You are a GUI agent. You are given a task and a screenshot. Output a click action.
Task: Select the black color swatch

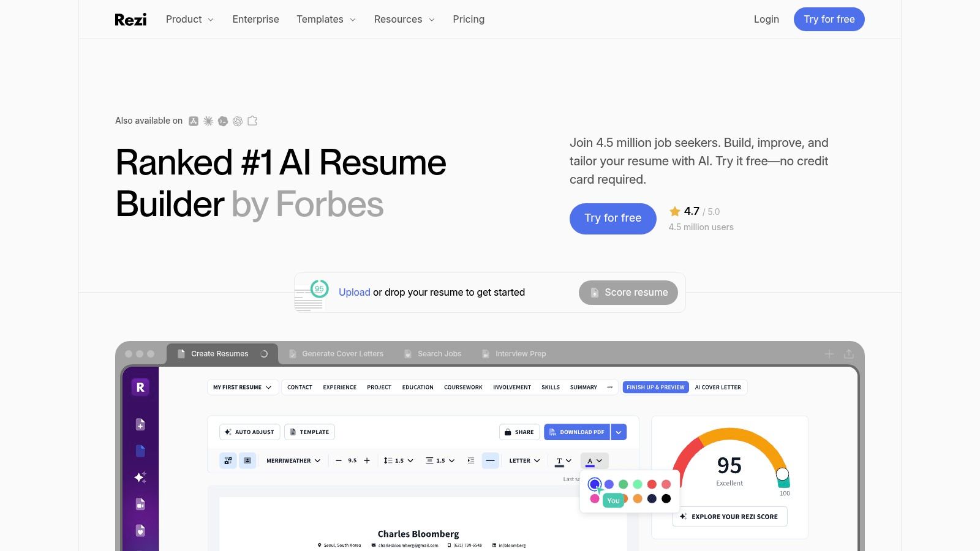pyautogui.click(x=666, y=499)
